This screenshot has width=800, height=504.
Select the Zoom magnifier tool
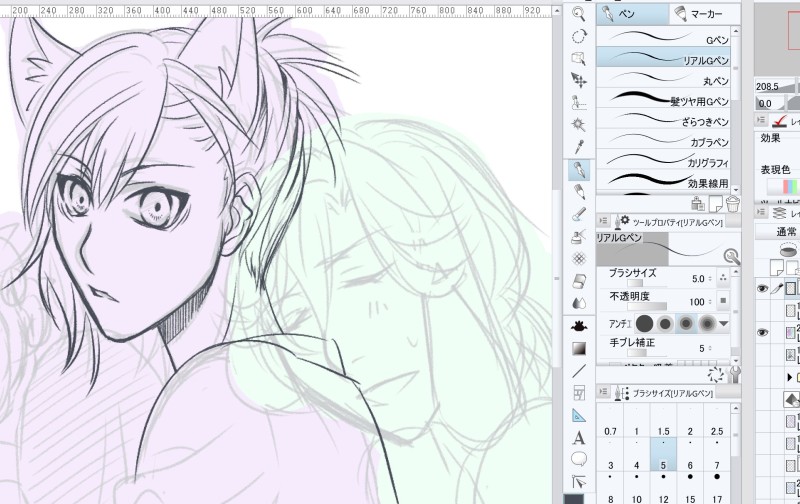tap(579, 14)
